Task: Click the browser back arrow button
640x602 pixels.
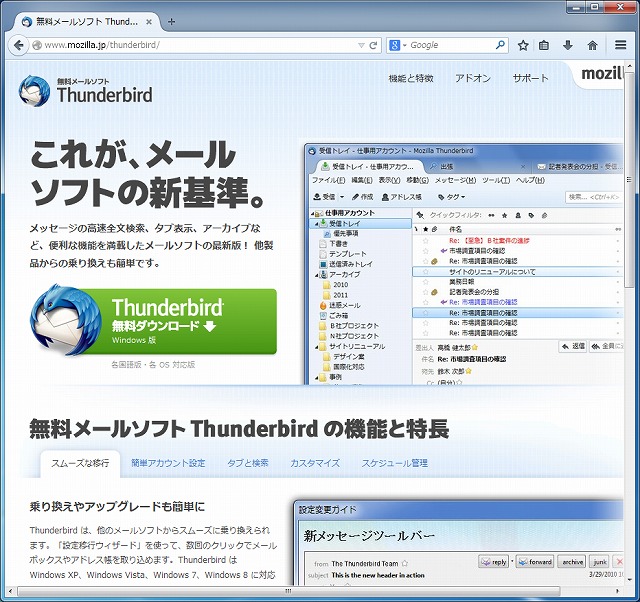Action: click(18, 45)
